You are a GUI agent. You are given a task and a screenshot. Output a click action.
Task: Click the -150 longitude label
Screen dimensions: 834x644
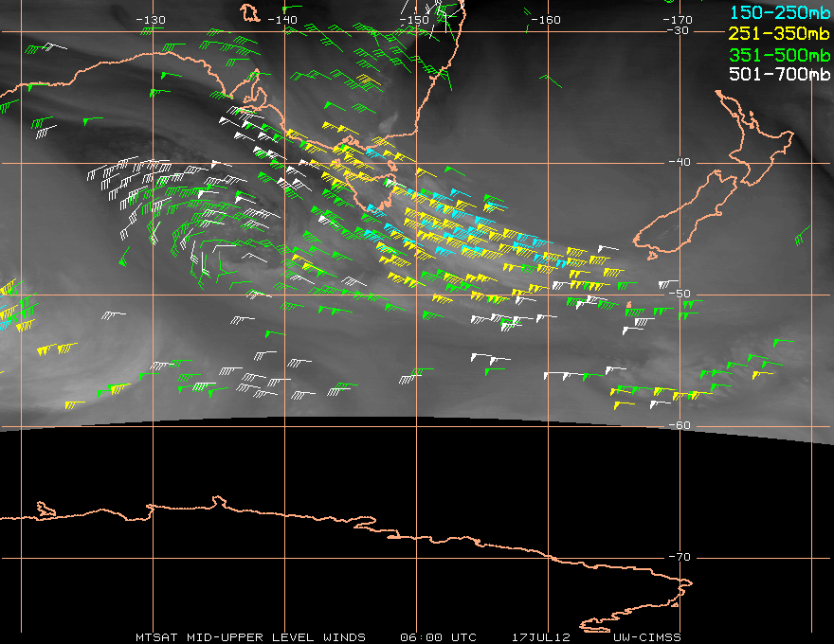414,20
